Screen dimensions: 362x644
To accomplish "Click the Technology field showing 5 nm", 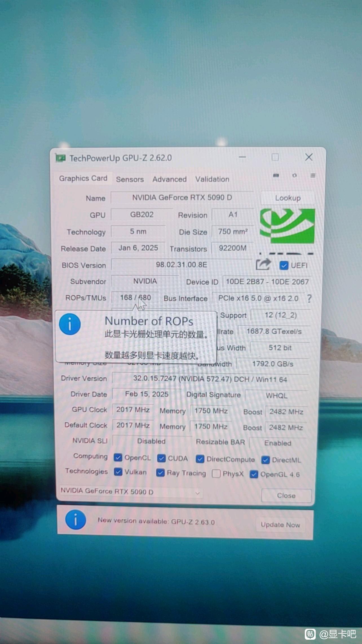I will tap(138, 232).
